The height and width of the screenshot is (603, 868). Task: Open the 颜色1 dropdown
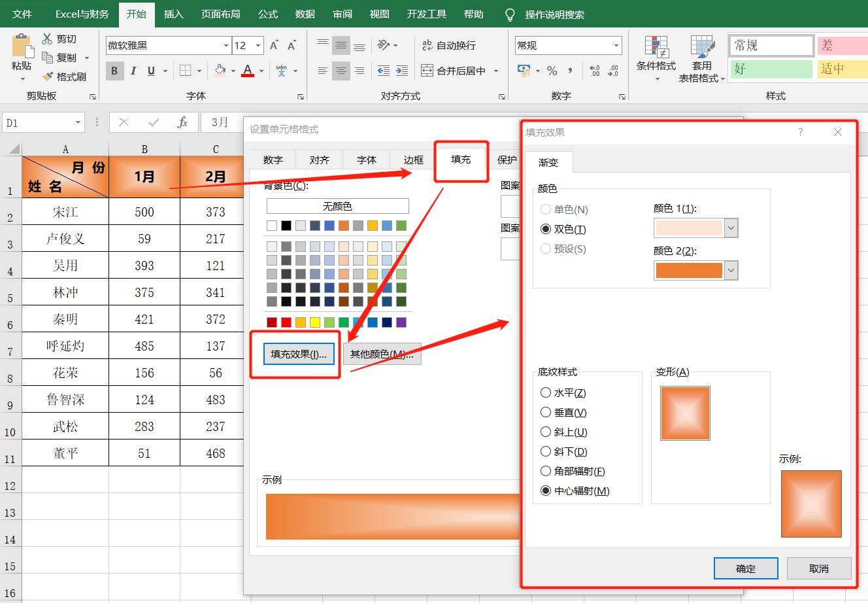tap(730, 228)
